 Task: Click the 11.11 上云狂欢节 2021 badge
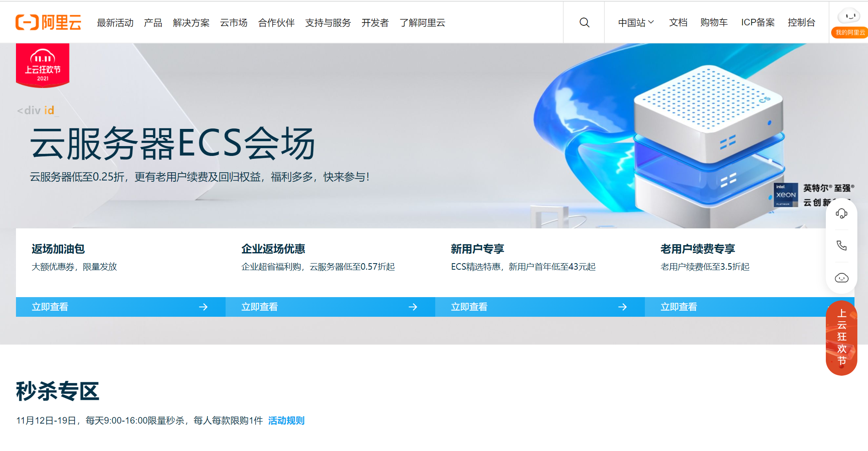[43, 65]
